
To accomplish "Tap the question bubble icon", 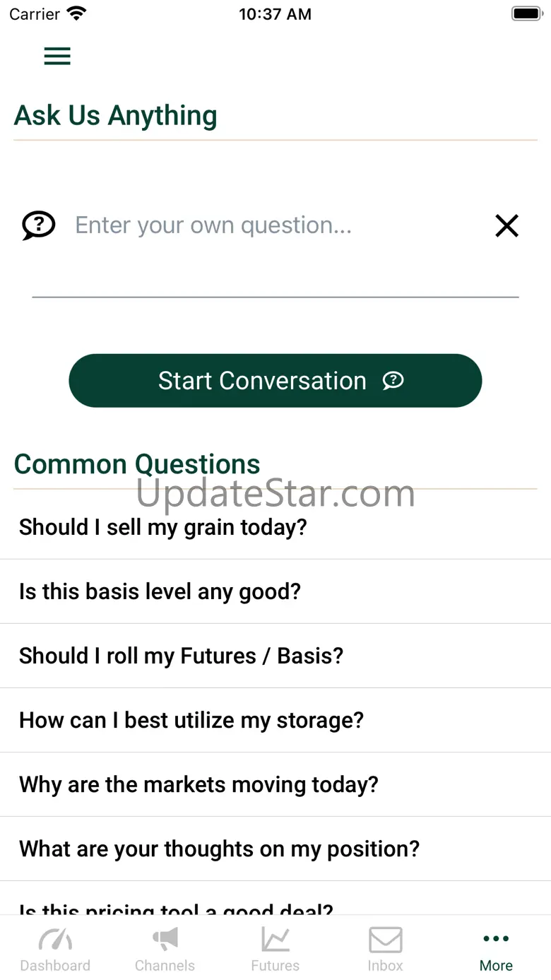I will tap(38, 226).
